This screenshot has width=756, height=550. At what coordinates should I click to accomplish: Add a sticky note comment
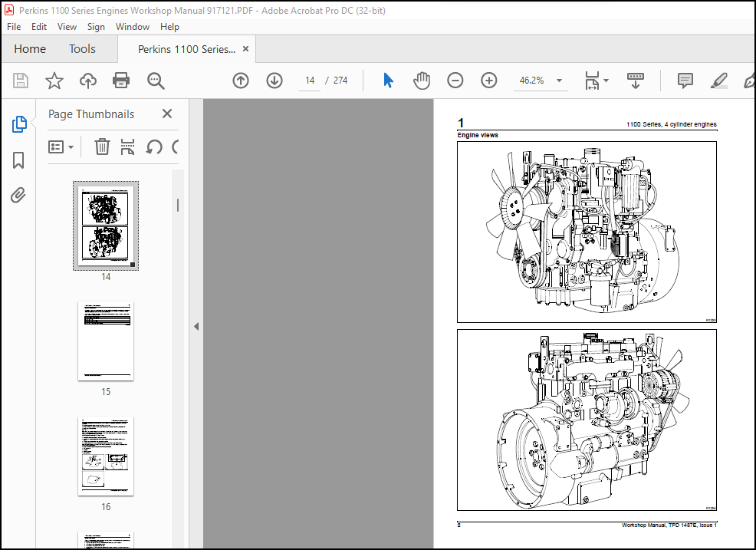(685, 81)
